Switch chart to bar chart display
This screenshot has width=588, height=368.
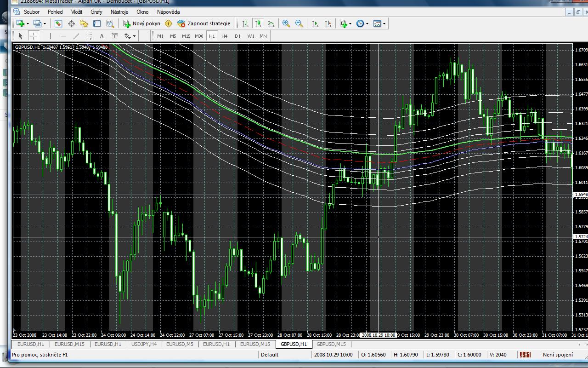[x=245, y=23]
